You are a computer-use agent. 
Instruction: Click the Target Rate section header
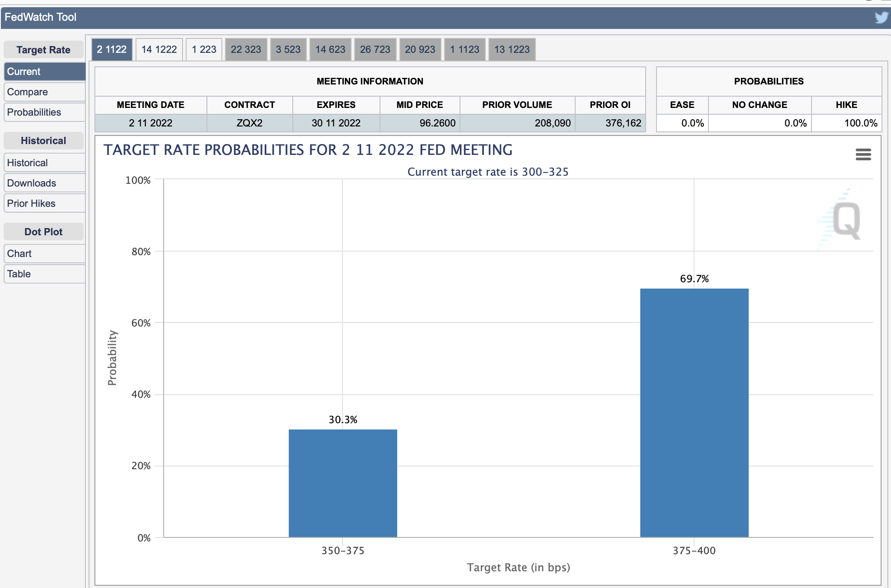coord(43,50)
